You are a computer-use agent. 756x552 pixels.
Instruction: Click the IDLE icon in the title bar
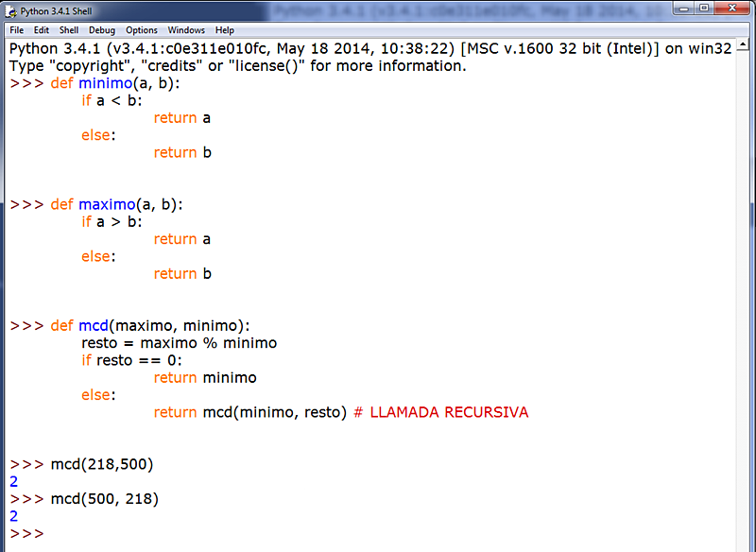(x=9, y=9)
